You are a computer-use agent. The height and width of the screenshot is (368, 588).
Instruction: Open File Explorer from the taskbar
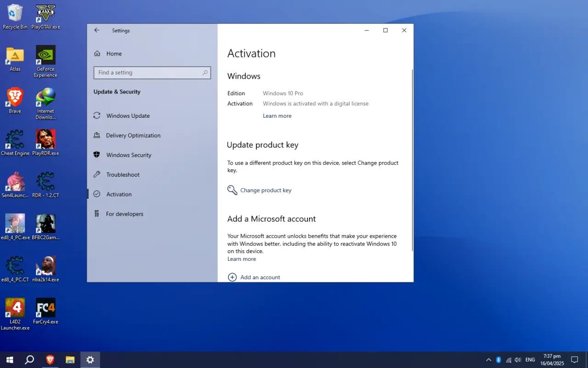(x=70, y=360)
